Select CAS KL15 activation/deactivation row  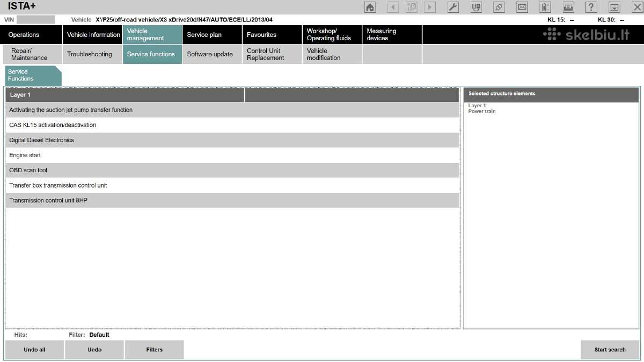click(x=232, y=125)
